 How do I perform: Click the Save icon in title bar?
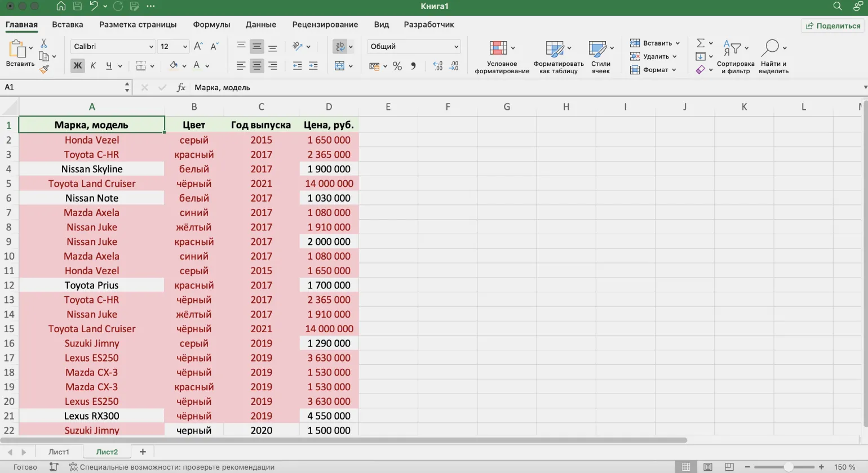[x=77, y=6]
